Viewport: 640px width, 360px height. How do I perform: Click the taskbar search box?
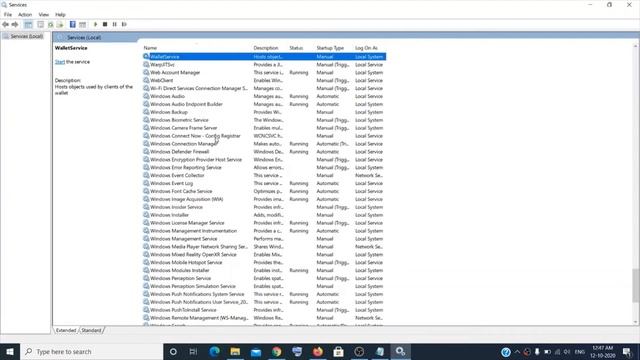point(91,351)
